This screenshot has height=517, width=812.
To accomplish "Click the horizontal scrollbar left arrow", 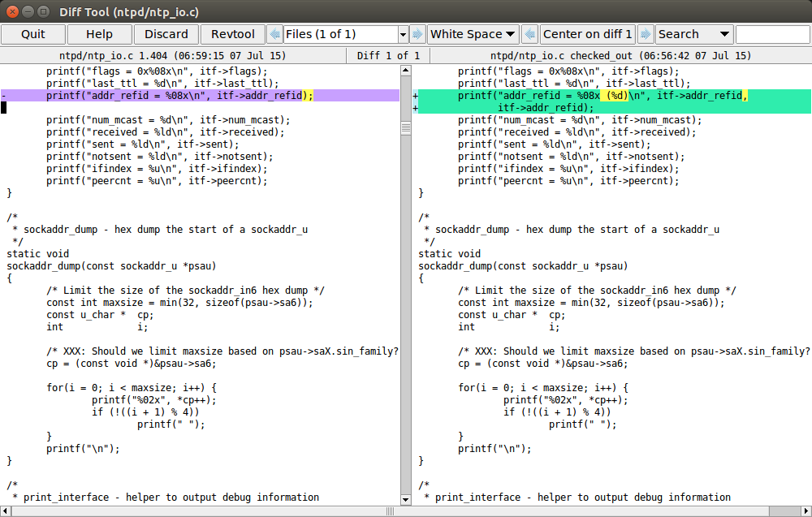I will click(x=5, y=511).
